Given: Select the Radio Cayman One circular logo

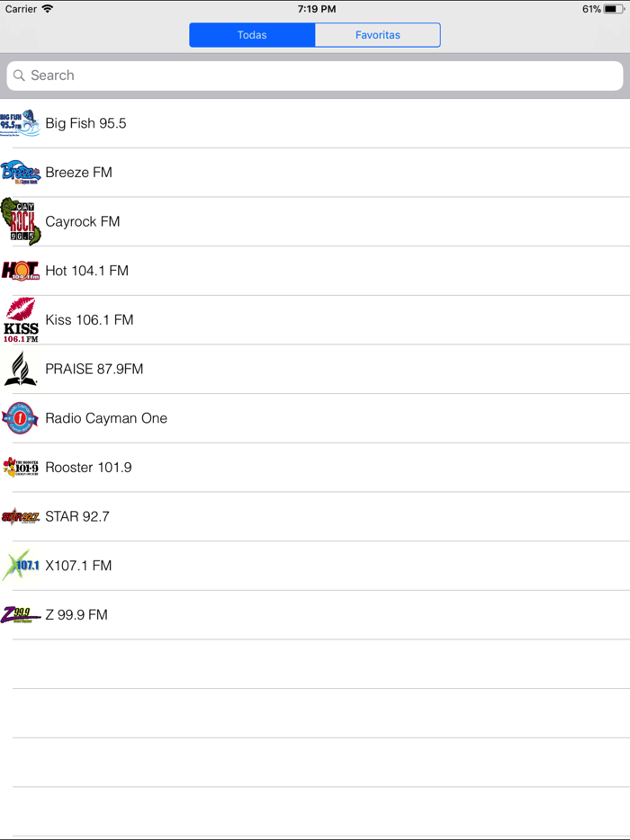Looking at the screenshot, I should 20,417.
